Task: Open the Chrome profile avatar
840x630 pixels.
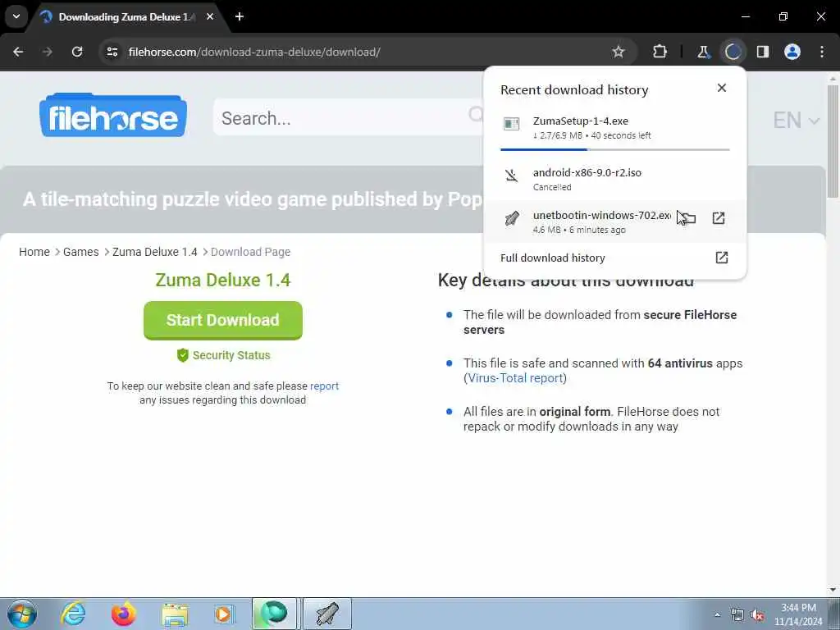Action: (x=792, y=52)
